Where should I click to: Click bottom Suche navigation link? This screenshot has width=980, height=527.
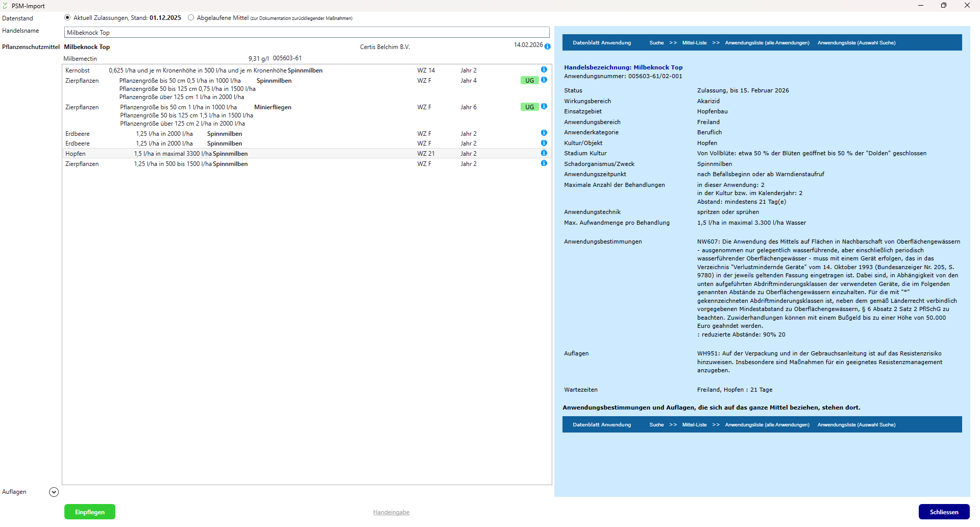click(656, 425)
